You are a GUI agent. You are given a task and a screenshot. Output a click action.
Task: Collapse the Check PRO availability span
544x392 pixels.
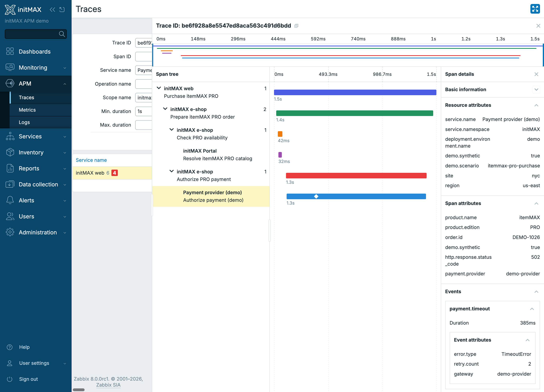(172, 130)
